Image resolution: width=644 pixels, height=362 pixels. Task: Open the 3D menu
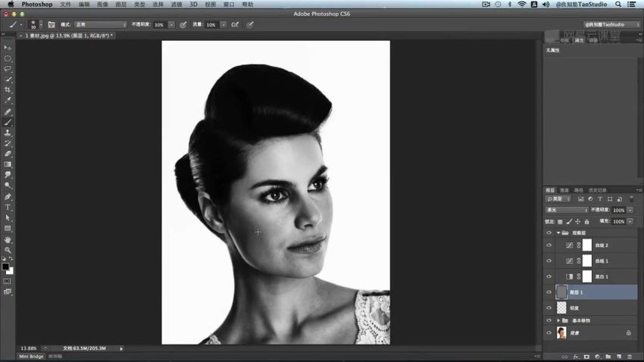[x=193, y=4]
